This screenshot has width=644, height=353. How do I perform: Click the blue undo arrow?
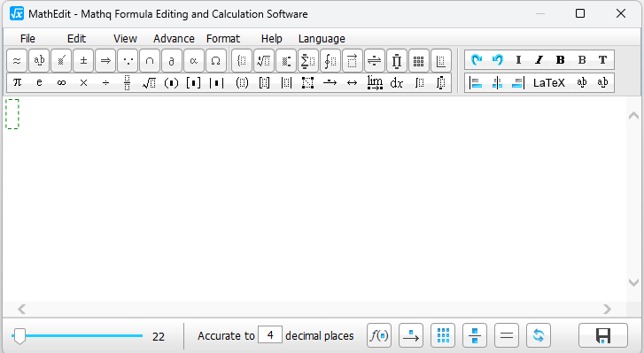[497, 60]
